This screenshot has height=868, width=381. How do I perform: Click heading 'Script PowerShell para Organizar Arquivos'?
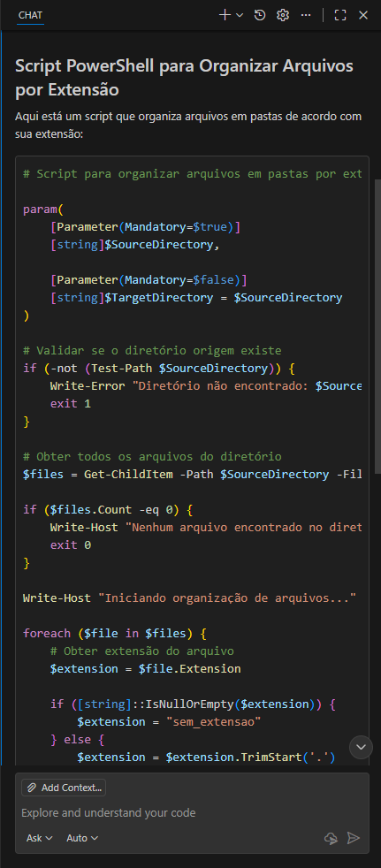(184, 78)
